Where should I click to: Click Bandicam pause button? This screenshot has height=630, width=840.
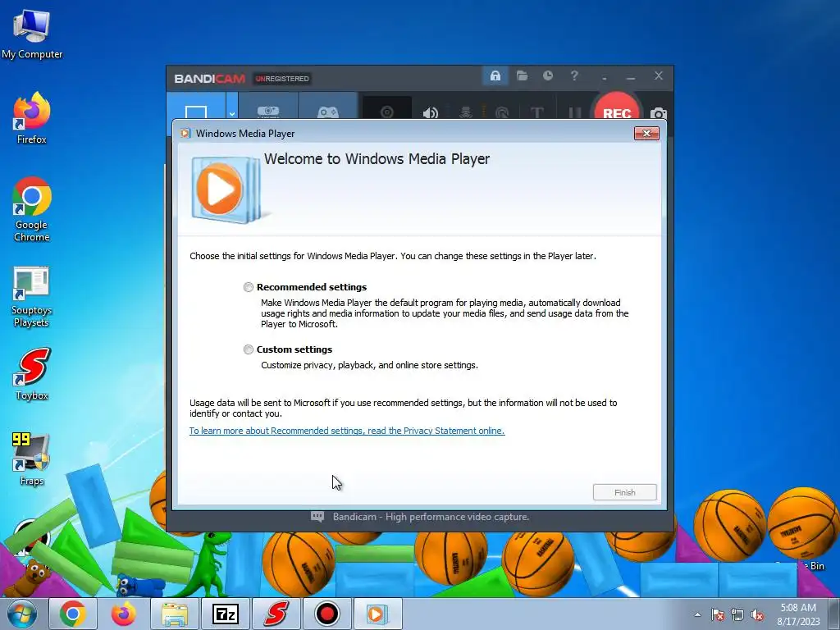coord(574,112)
